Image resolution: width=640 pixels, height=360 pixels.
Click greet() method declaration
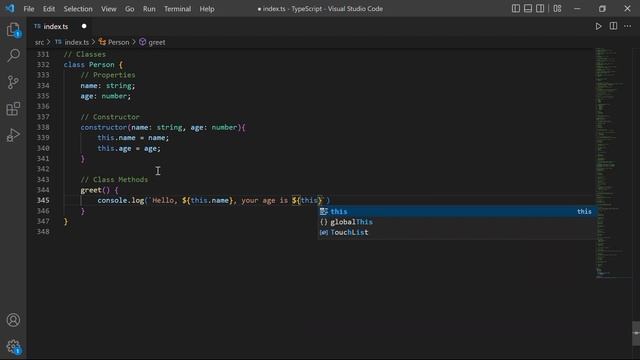tap(99, 190)
